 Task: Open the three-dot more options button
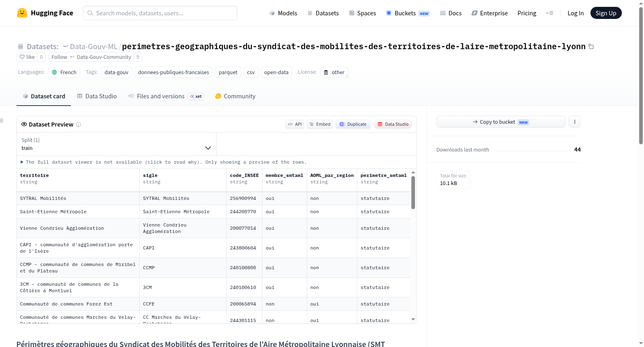(x=575, y=122)
